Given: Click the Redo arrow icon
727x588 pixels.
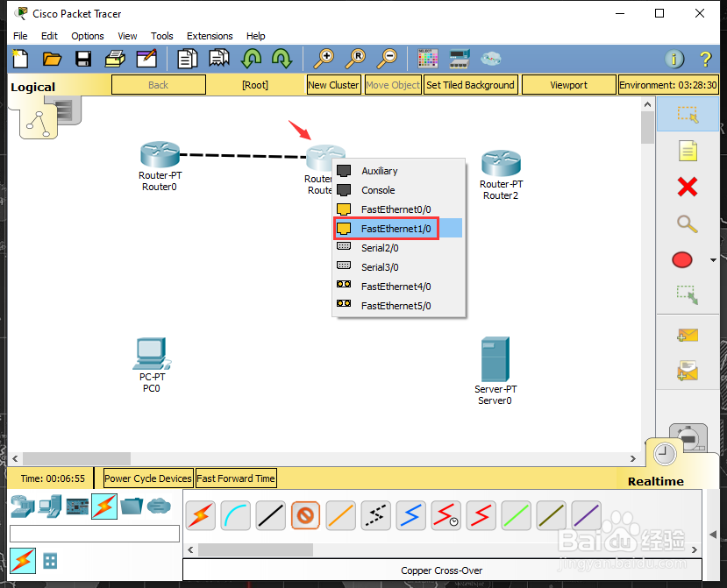Looking at the screenshot, I should [x=282, y=59].
